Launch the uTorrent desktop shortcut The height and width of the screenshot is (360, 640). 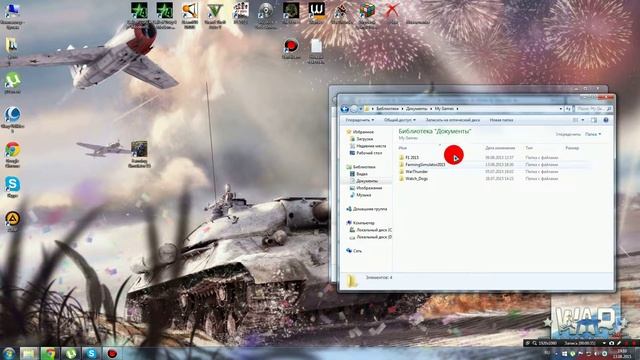tap(13, 83)
